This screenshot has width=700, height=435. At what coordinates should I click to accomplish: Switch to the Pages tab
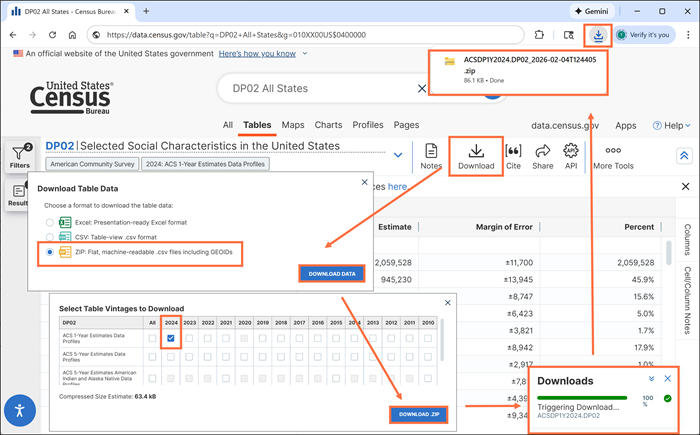(x=406, y=125)
